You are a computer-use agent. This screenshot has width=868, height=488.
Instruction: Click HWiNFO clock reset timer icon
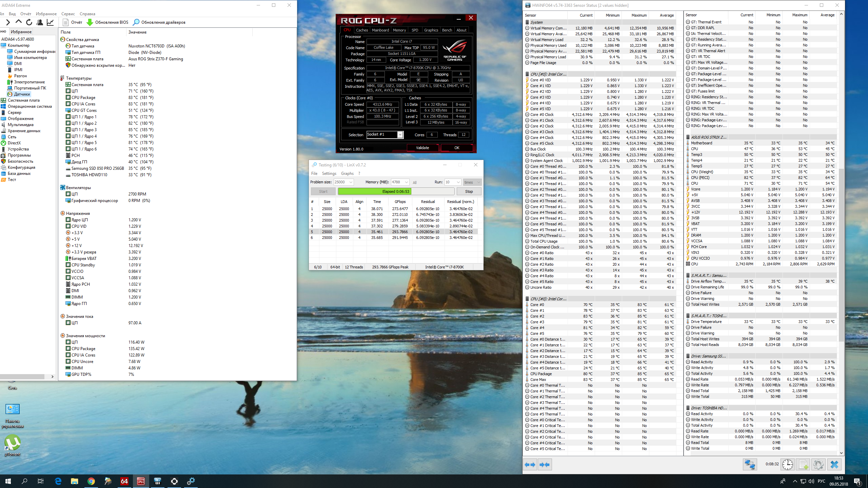(787, 464)
